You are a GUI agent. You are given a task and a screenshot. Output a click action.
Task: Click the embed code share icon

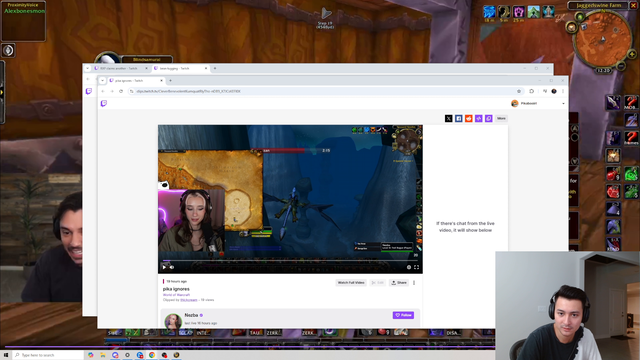coord(478,118)
